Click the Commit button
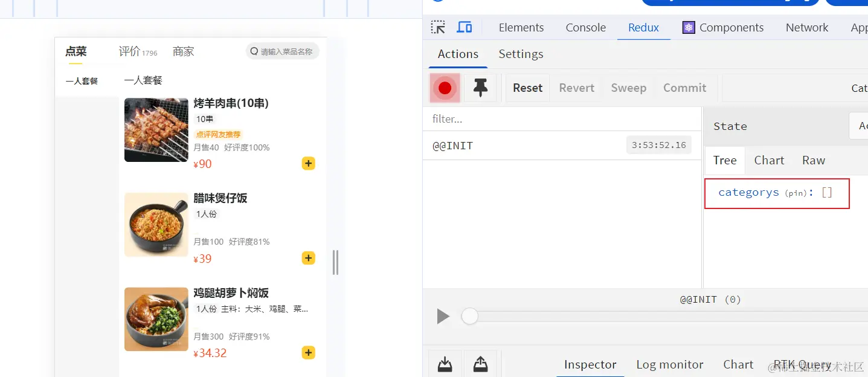 point(685,88)
